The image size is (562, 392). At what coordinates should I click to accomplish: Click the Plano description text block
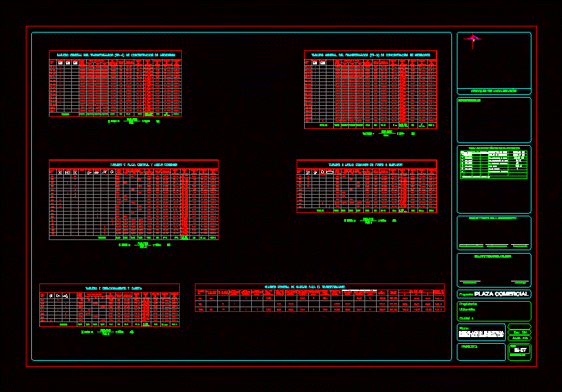click(481, 333)
